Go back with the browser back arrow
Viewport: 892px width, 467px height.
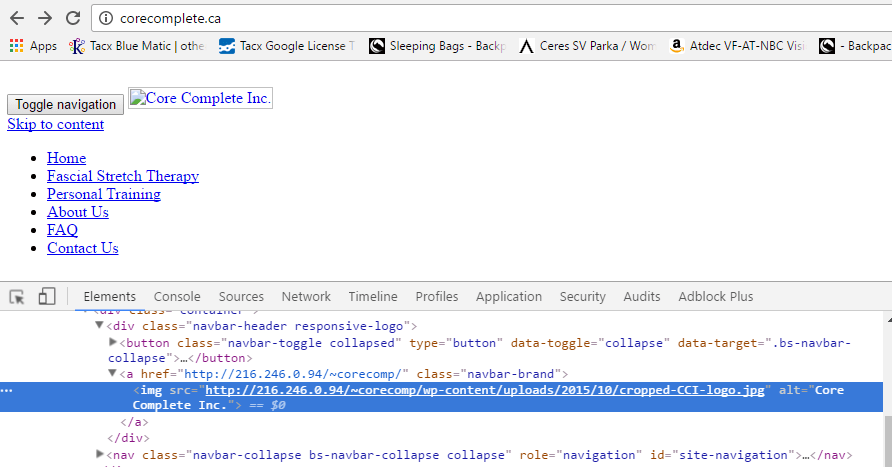17,18
